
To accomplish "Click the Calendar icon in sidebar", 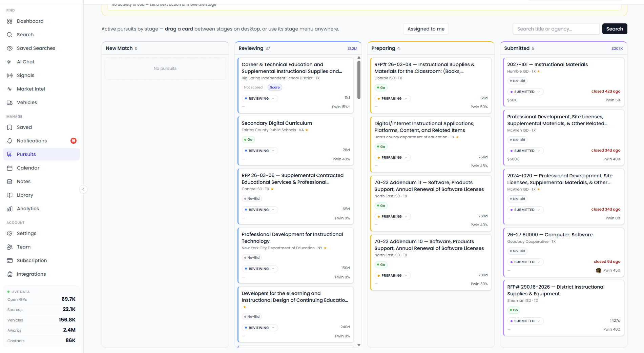I will [x=9, y=168].
